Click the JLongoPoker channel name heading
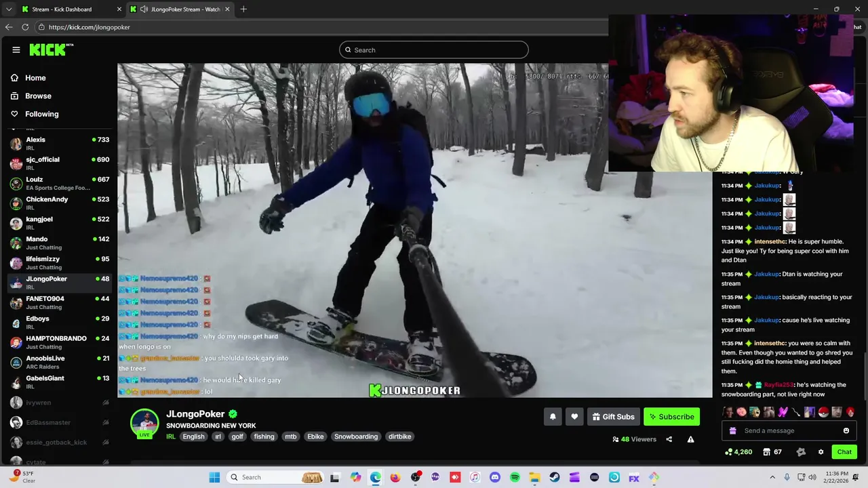Image resolution: width=868 pixels, height=488 pixels. click(195, 413)
